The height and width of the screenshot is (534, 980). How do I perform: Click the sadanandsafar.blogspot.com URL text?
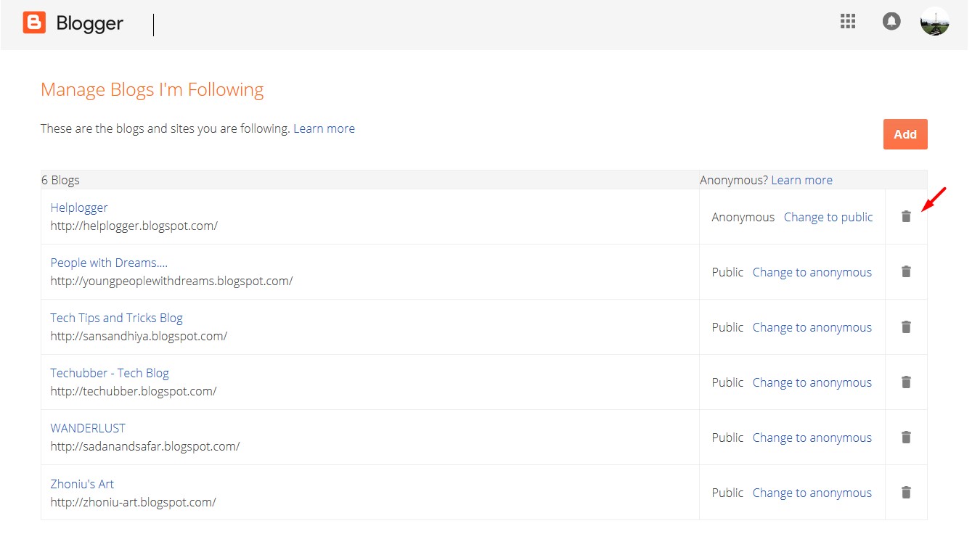pyautogui.click(x=145, y=446)
